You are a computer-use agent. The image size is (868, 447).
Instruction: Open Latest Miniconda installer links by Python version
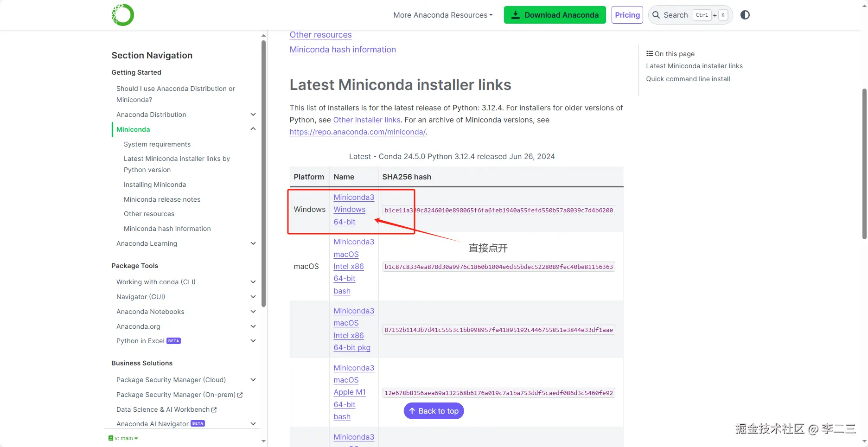coord(177,164)
